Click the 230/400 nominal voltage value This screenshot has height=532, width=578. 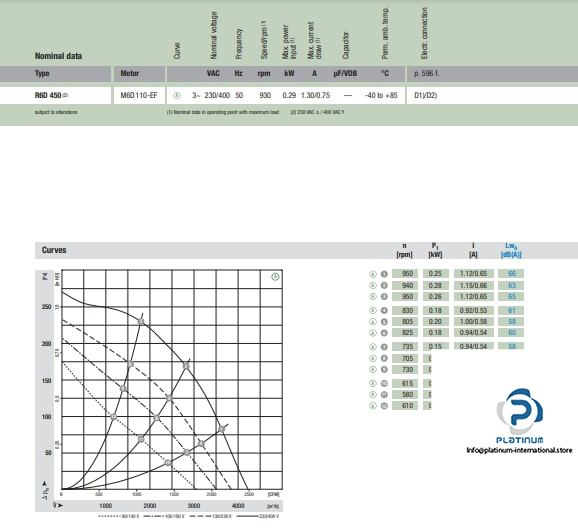(x=217, y=95)
